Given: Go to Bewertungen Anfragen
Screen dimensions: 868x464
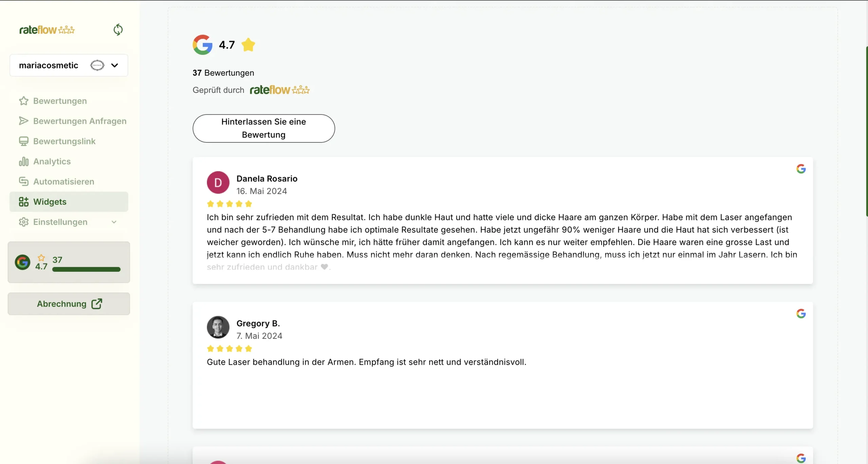Looking at the screenshot, I should click(x=79, y=121).
